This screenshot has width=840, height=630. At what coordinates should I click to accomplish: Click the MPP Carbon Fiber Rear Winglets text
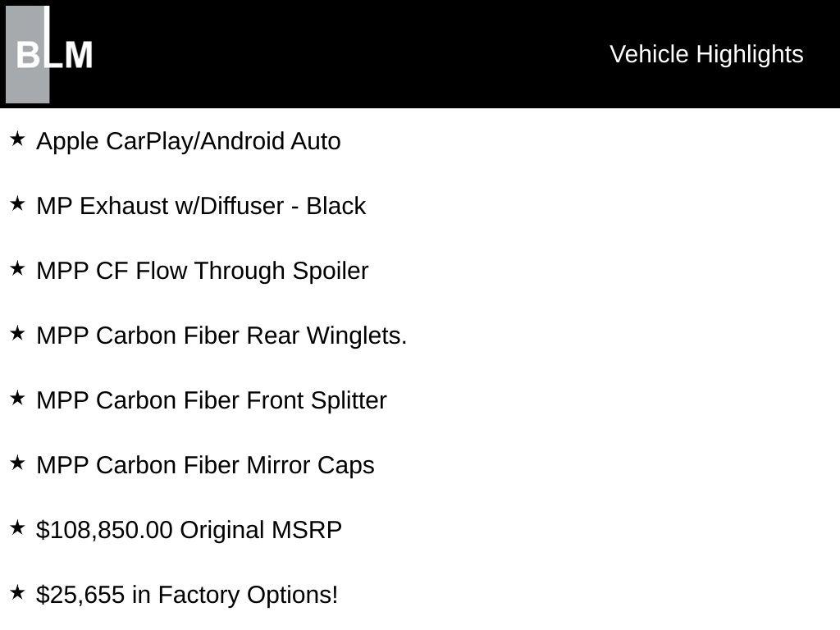[221, 336]
